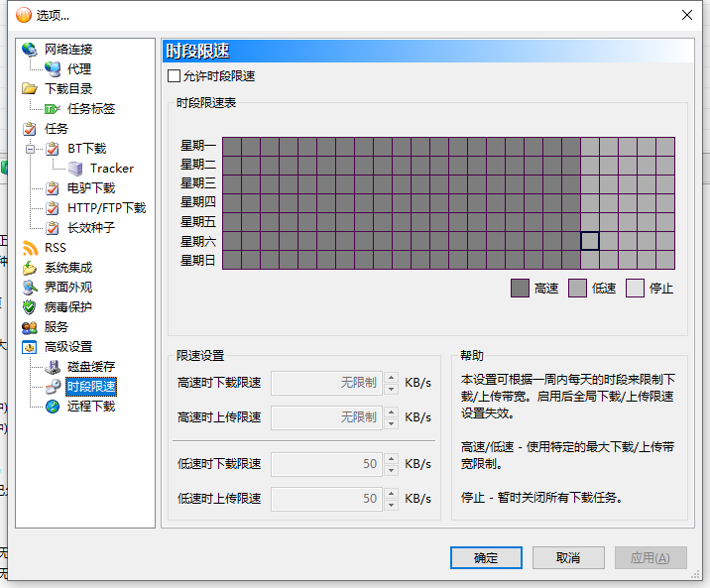
Task: Select the 高速 dark gray legend swatch
Action: pos(520,288)
